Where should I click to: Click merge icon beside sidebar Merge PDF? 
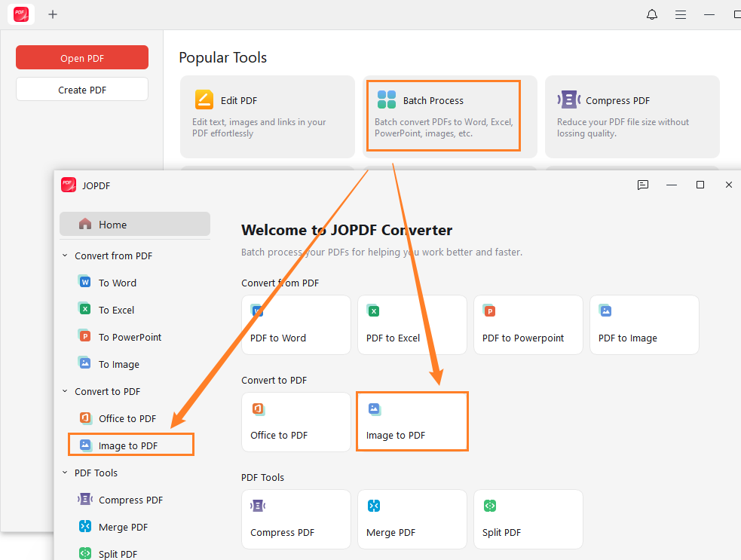tap(85, 526)
